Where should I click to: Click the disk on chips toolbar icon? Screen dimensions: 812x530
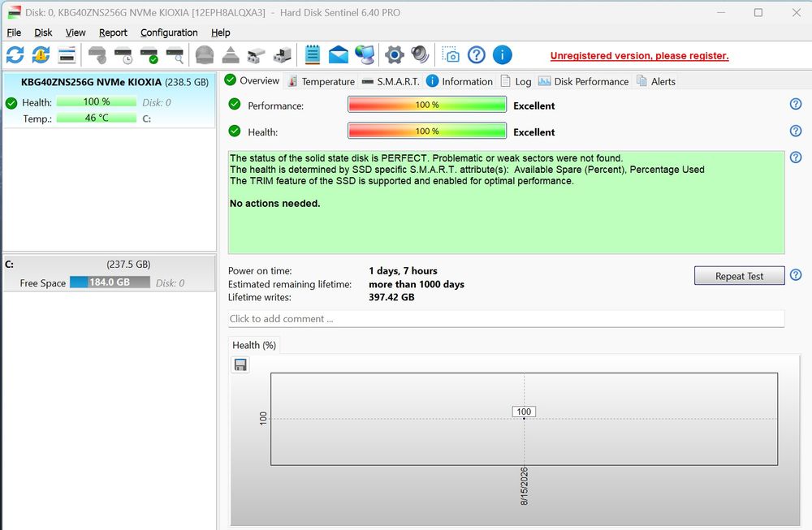[257, 55]
